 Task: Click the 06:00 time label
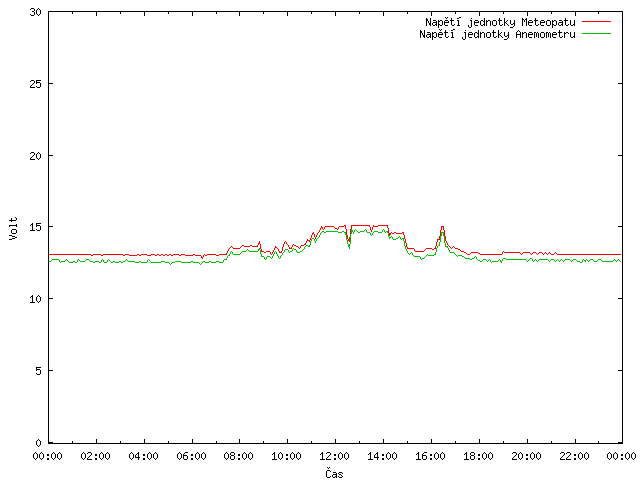pyautogui.click(x=191, y=456)
